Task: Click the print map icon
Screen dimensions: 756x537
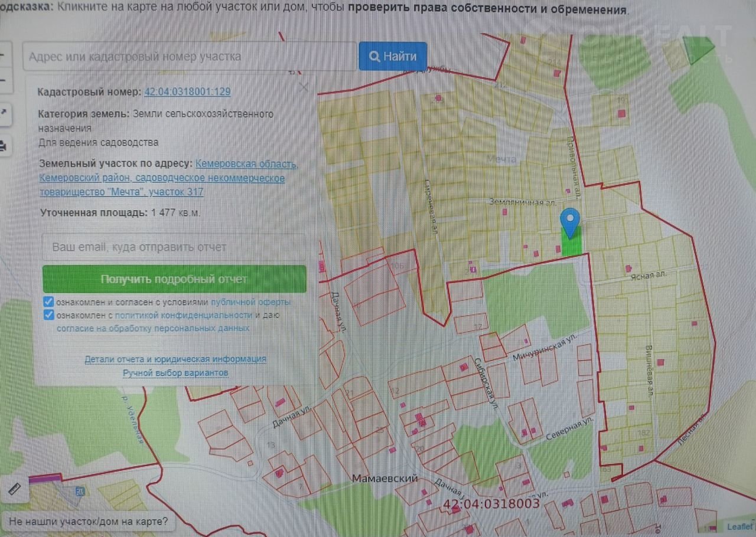Action: coord(3,145)
